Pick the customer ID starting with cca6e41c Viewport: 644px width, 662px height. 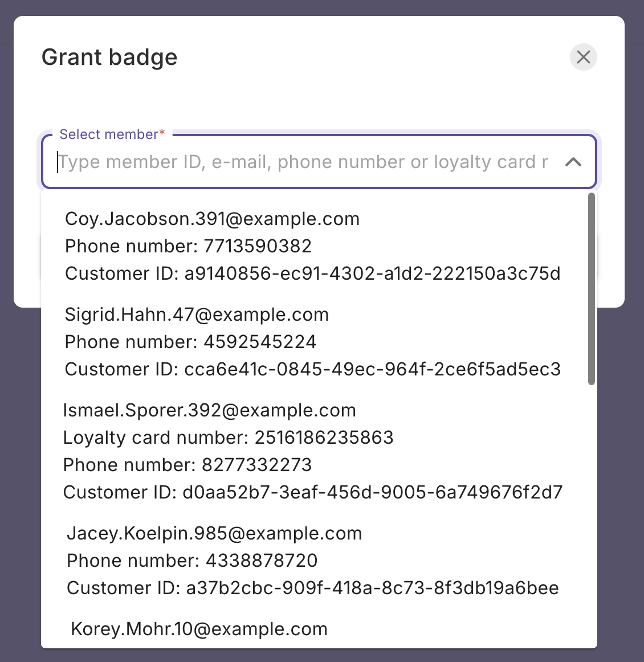312,370
